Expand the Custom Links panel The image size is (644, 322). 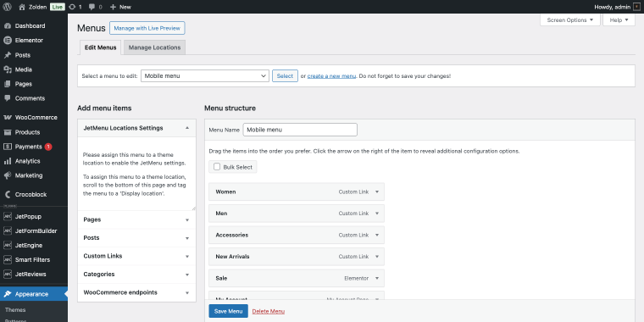(187, 256)
